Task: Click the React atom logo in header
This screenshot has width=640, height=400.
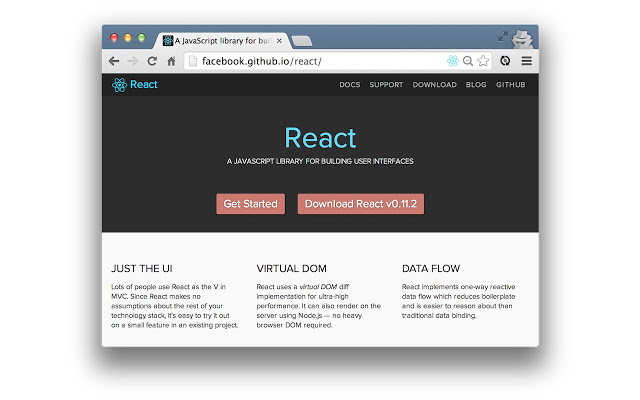Action: click(119, 85)
